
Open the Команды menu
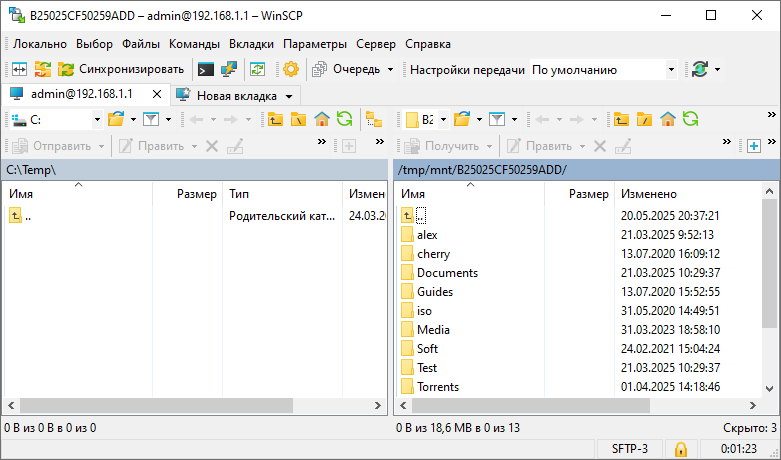click(x=195, y=44)
